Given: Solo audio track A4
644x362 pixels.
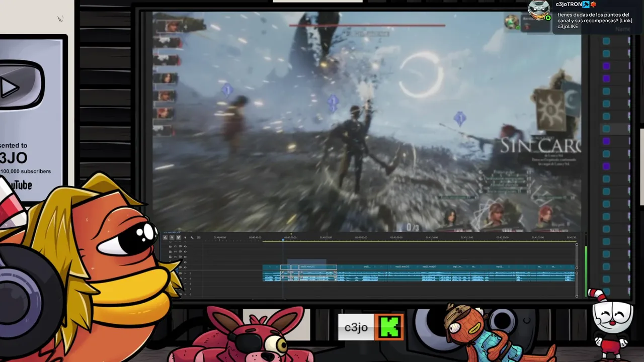Looking at the screenshot, I should click(x=190, y=289).
